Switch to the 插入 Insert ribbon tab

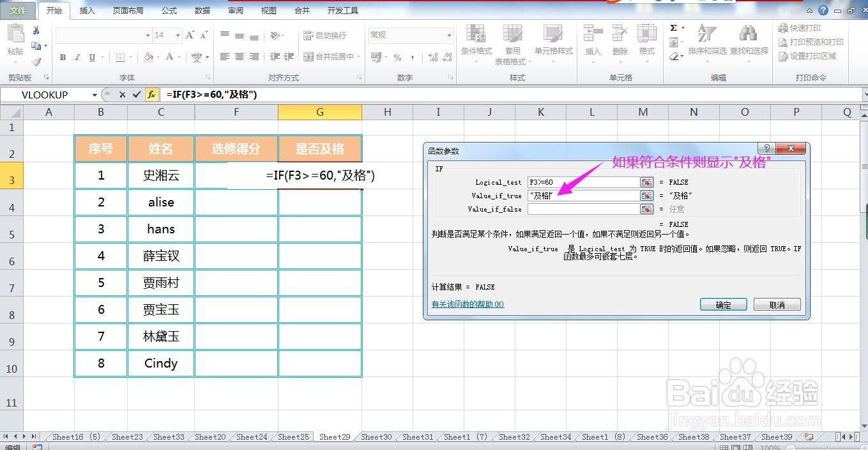click(x=88, y=11)
